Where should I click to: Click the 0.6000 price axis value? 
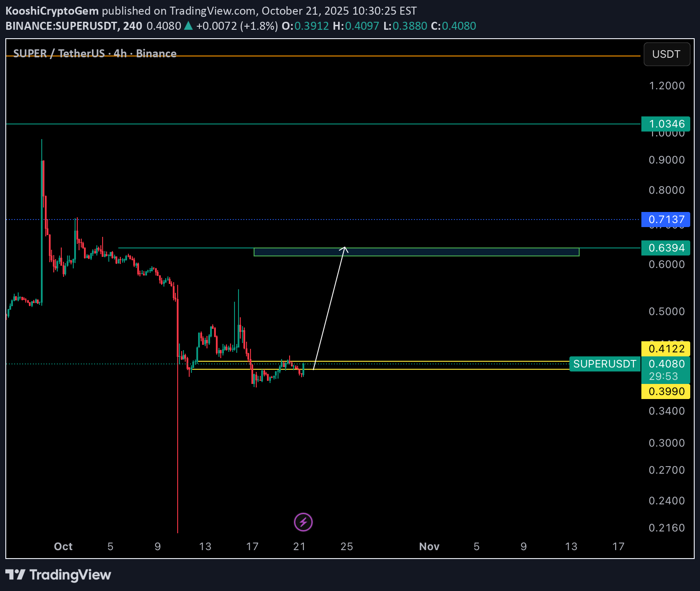[x=667, y=264]
